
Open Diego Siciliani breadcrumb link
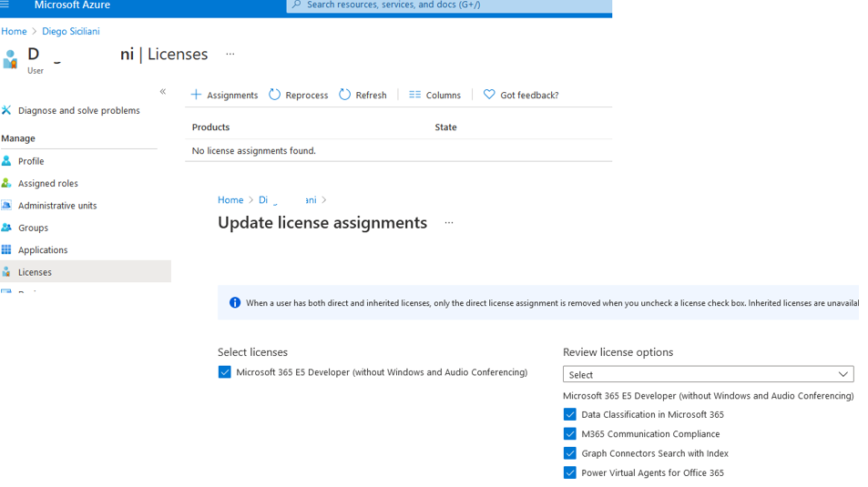click(x=71, y=32)
